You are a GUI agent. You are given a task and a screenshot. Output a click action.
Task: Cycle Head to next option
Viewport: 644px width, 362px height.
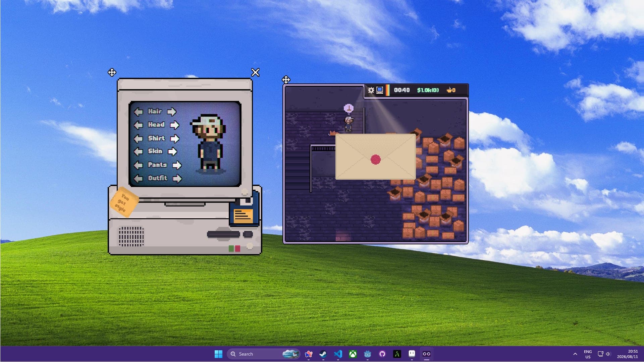(174, 125)
